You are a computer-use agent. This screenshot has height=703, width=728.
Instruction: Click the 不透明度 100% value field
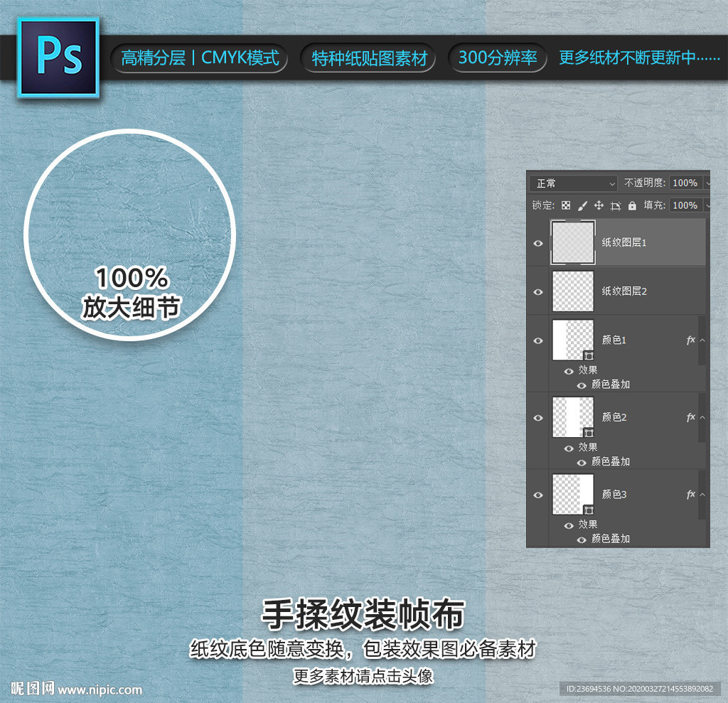pos(685,183)
